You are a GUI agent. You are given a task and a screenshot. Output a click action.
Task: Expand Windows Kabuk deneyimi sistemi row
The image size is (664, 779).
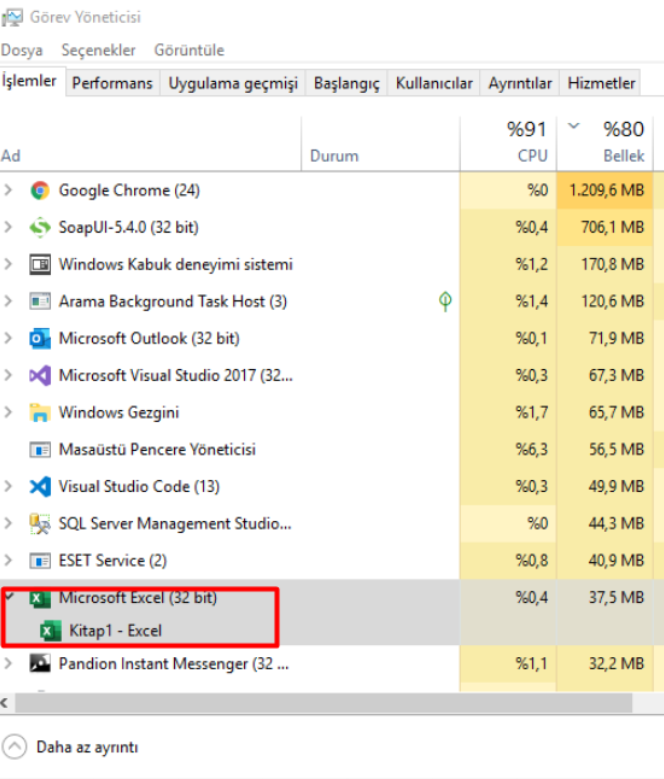click(8, 264)
